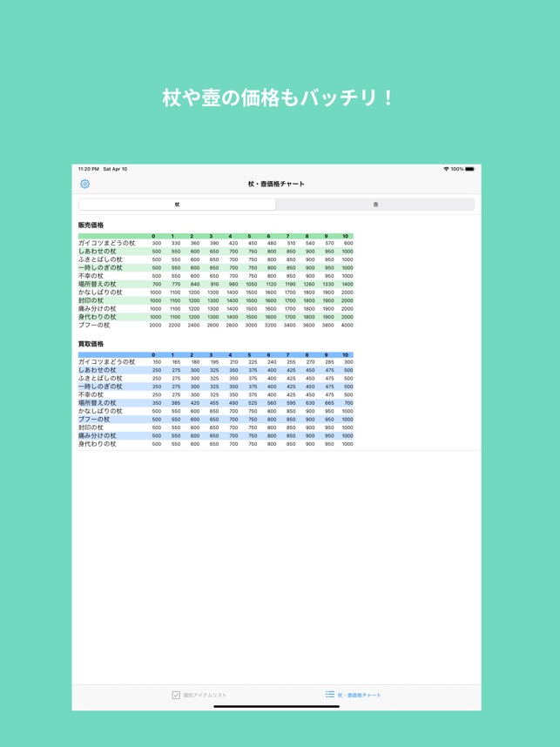The height and width of the screenshot is (747, 560).
Task: Select 身代わりの杖 in the 買取価格 table
Action: click(x=98, y=444)
